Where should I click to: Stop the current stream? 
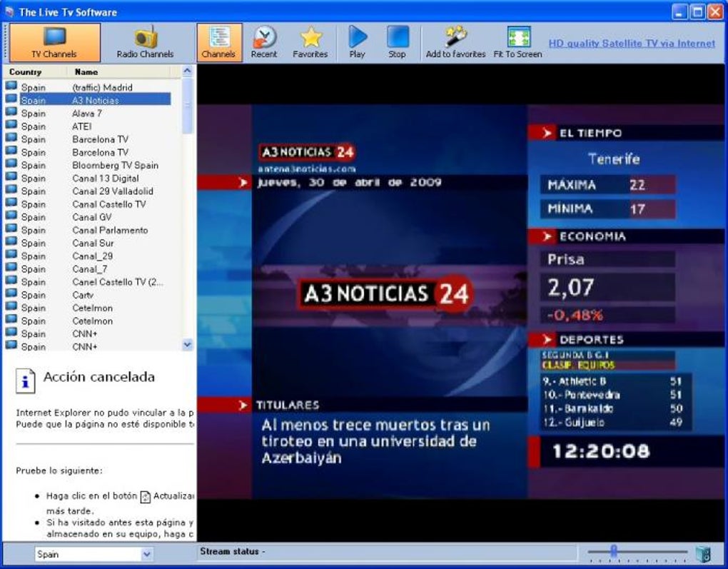(x=397, y=43)
